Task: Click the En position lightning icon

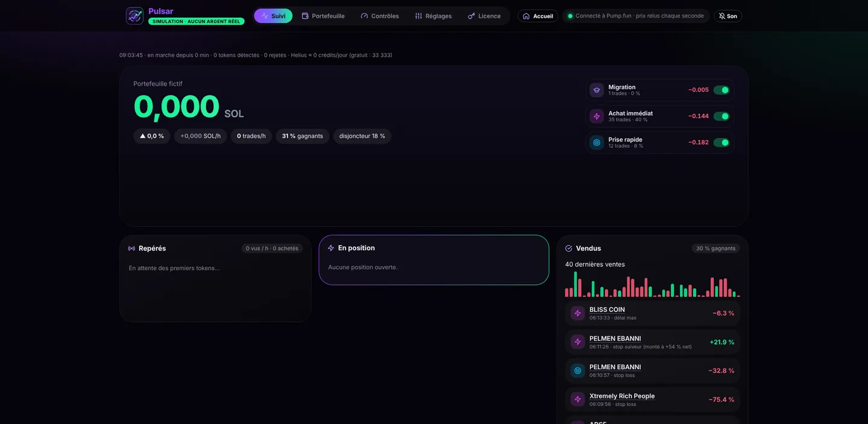Action: (331, 248)
